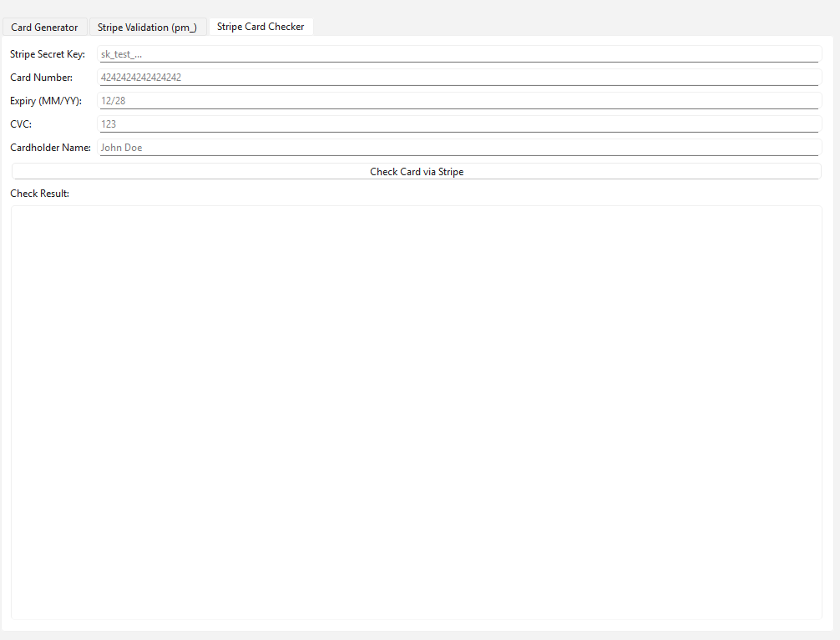Viewport: 840px width, 640px height.
Task: Select the Expiry (MM/YY) input box
Action: [458, 101]
